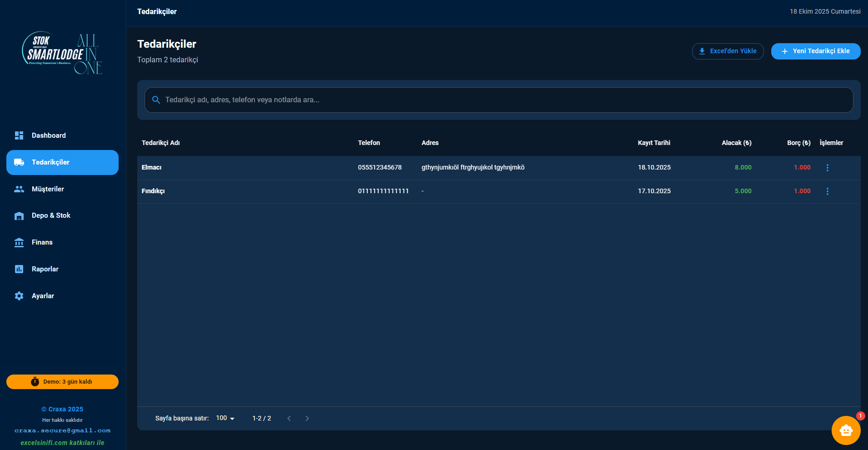The width and height of the screenshot is (868, 450).
Task: Click the Müşteriler people icon
Action: coord(19,189)
